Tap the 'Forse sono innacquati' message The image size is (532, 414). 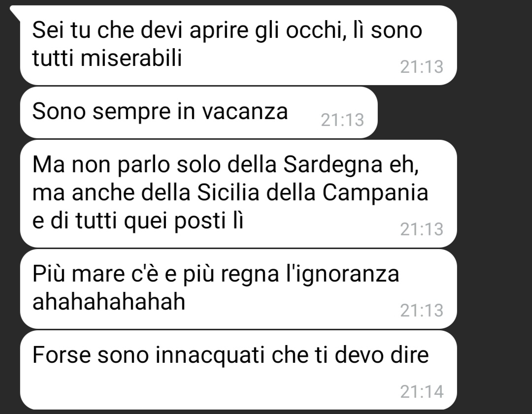pyautogui.click(x=238, y=370)
